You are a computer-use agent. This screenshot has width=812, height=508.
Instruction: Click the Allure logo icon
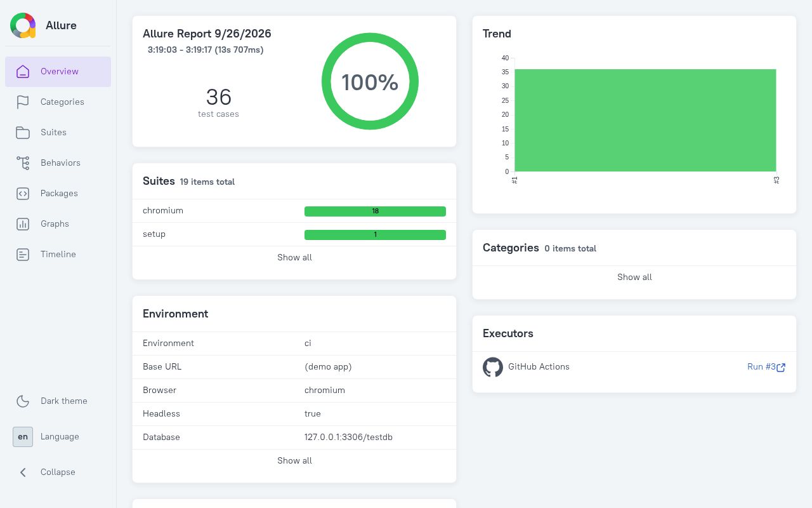click(x=23, y=25)
